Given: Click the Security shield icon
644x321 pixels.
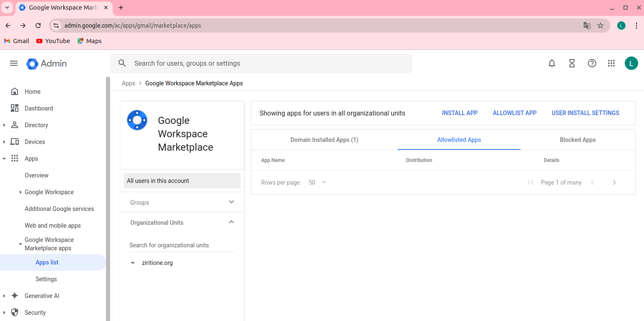Looking at the screenshot, I should pos(15,313).
